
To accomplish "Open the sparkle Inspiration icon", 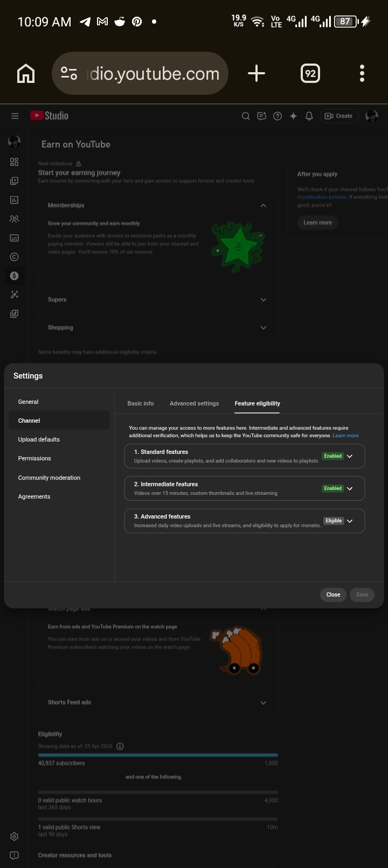I will point(293,116).
